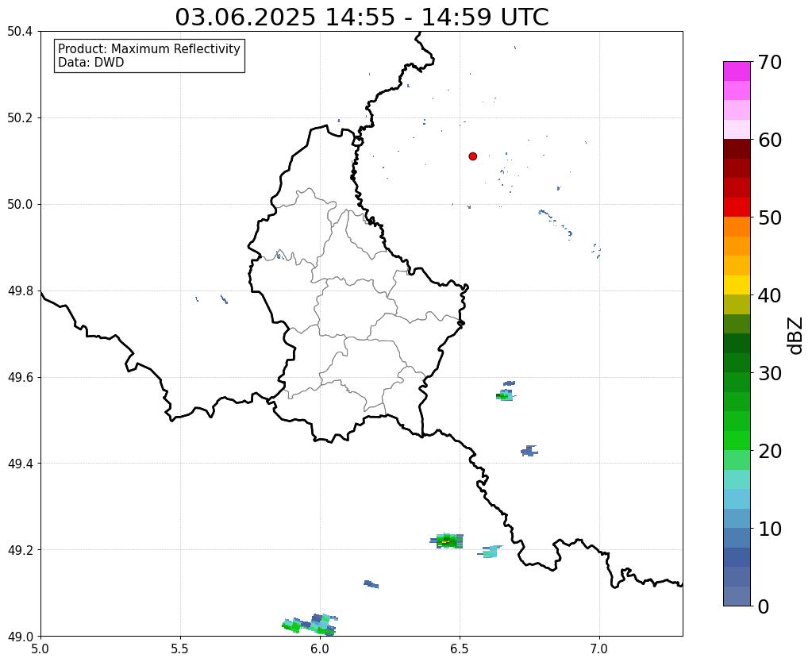Click the colorbar tick label 0

[x=764, y=606]
